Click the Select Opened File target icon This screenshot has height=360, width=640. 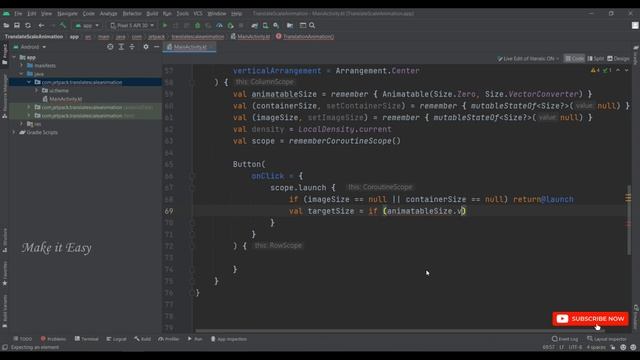(x=110, y=47)
